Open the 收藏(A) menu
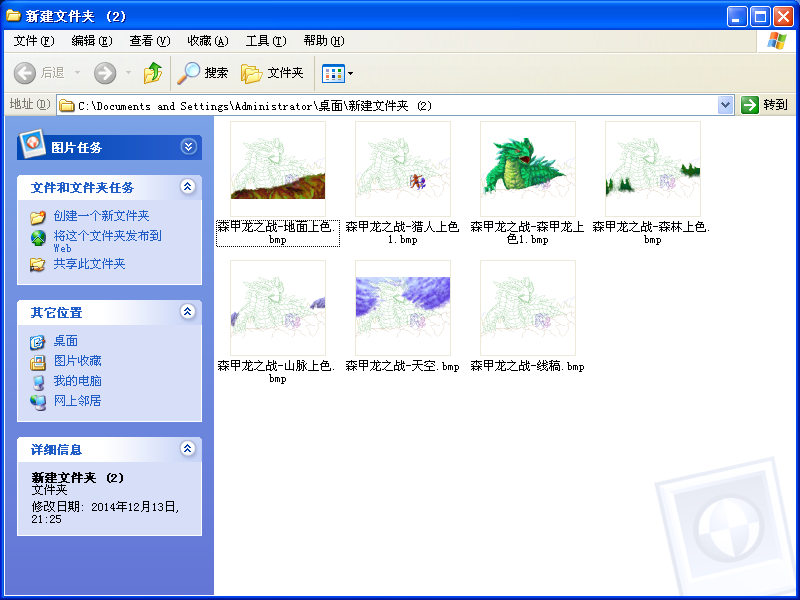Viewport: 800px width, 600px height. pos(208,41)
